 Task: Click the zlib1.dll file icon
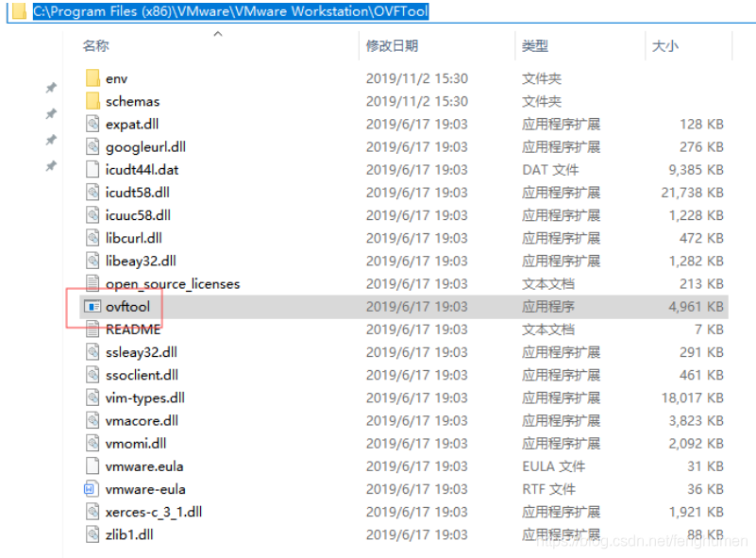[x=92, y=534]
